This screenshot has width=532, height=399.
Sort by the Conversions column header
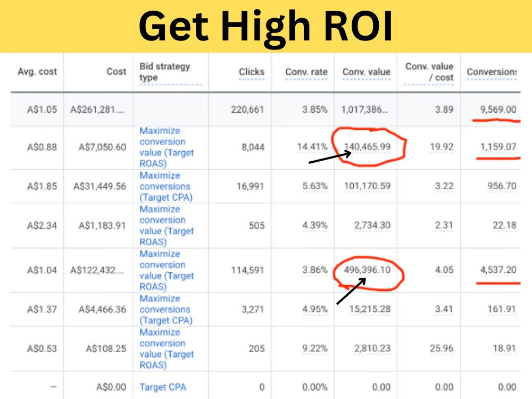point(492,72)
